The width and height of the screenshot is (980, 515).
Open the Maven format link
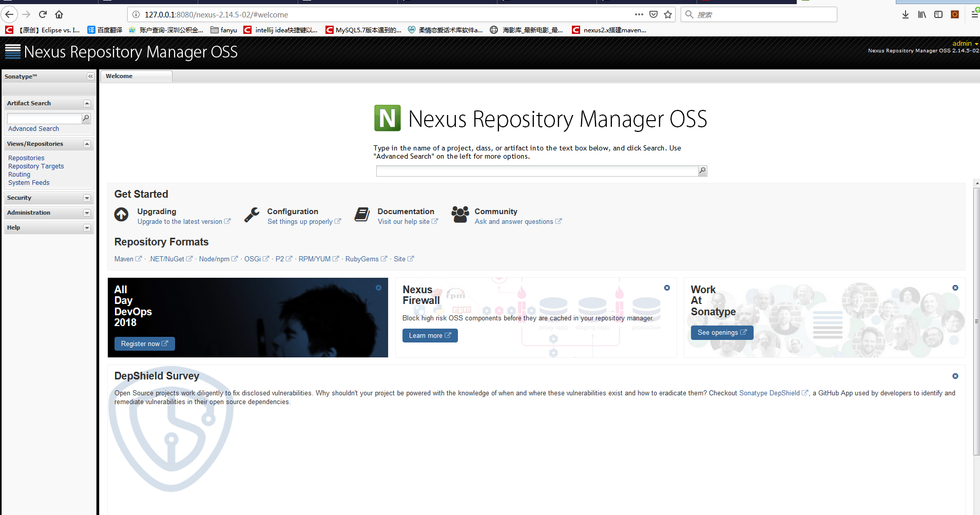coord(128,259)
